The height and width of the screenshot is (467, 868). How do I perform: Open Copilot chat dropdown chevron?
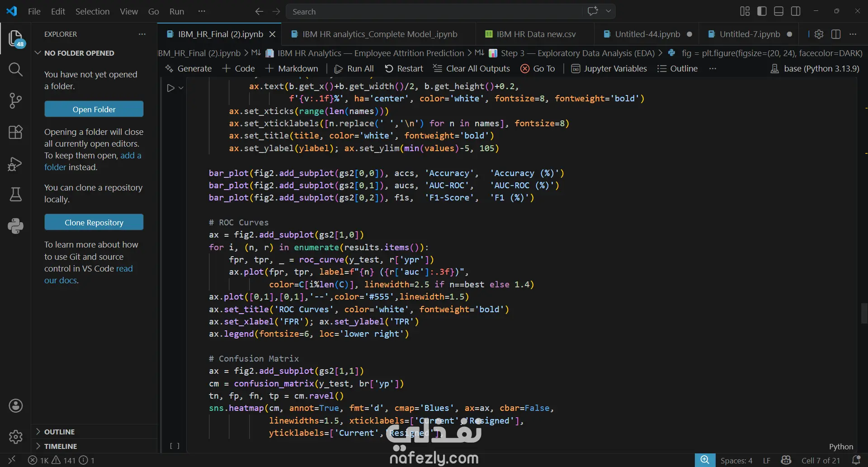click(609, 11)
